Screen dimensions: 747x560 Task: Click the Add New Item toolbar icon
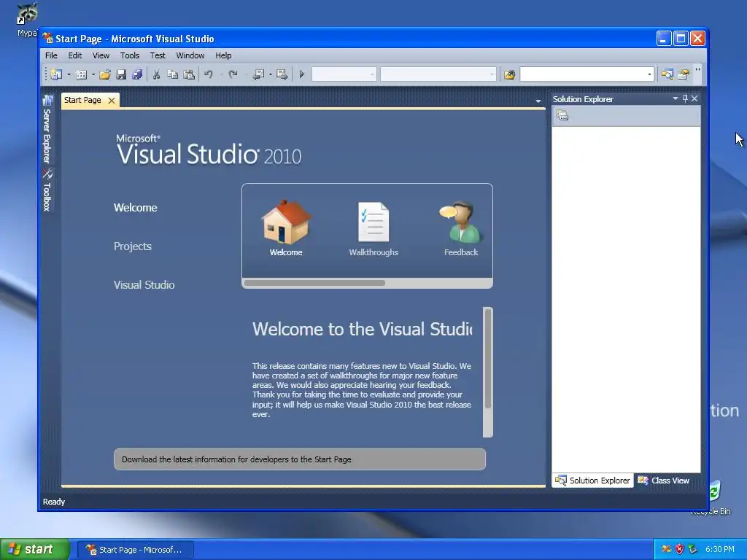[81, 75]
